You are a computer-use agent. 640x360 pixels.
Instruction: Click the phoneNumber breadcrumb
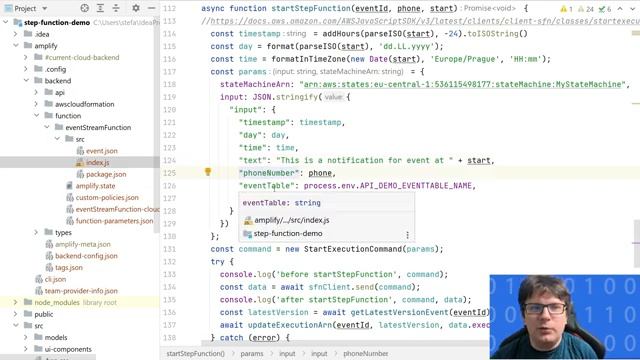coord(365,353)
